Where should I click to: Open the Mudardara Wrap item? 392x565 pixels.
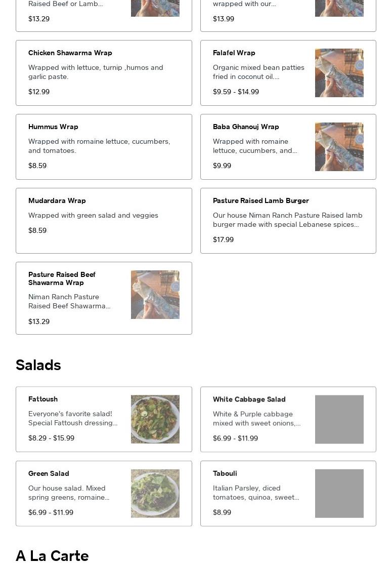point(104,221)
